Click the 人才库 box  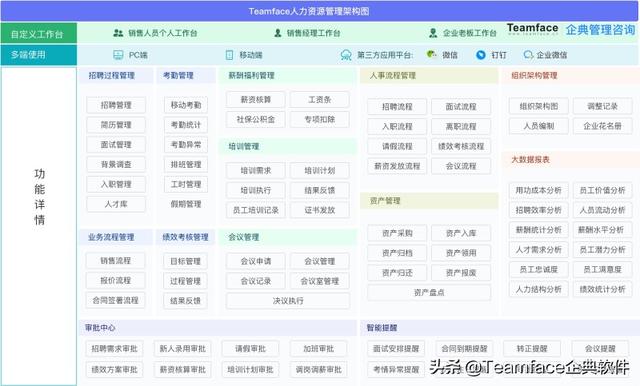pos(116,204)
